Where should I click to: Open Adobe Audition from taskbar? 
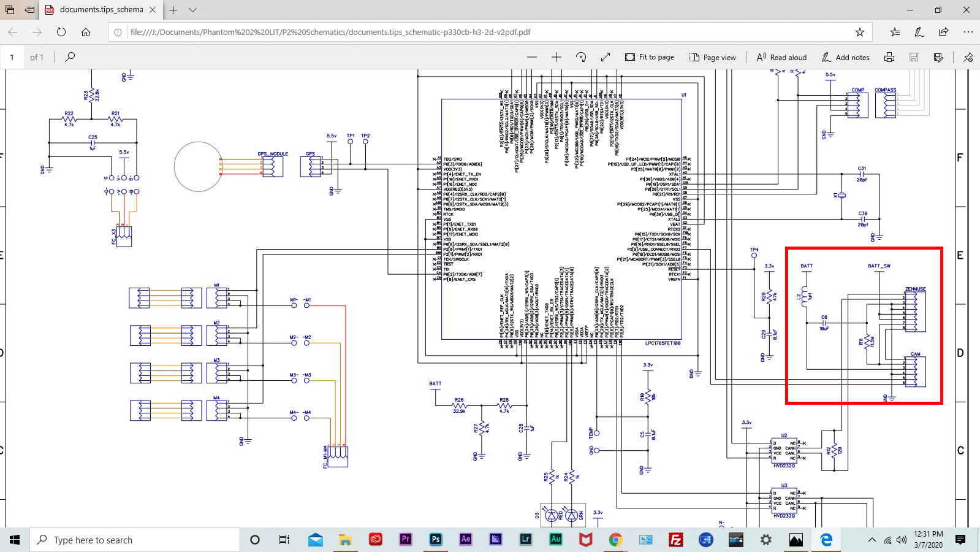tap(556, 540)
